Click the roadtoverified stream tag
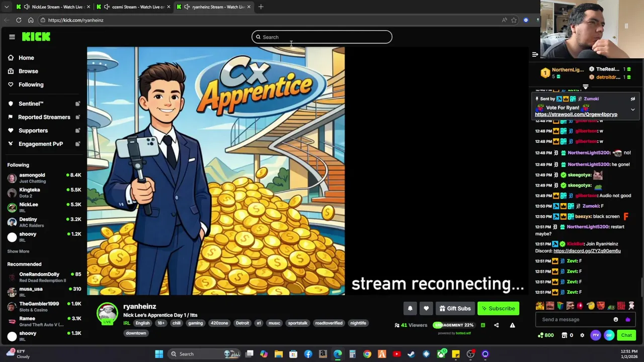This screenshot has height=362, width=644. pyautogui.click(x=329, y=323)
